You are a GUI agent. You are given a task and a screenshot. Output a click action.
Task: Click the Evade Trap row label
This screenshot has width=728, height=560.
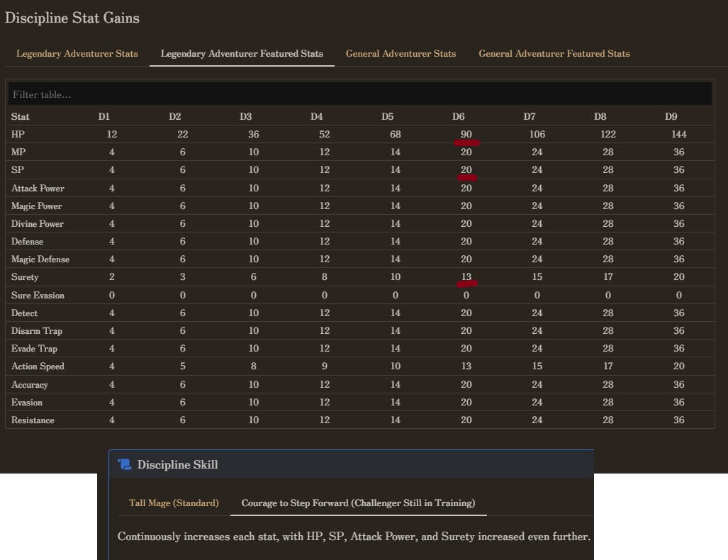[34, 348]
